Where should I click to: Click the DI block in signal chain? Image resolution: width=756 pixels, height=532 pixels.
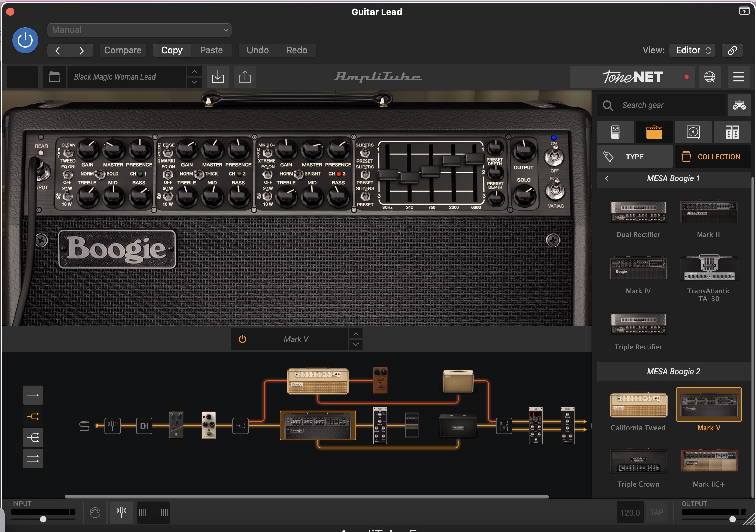144,425
